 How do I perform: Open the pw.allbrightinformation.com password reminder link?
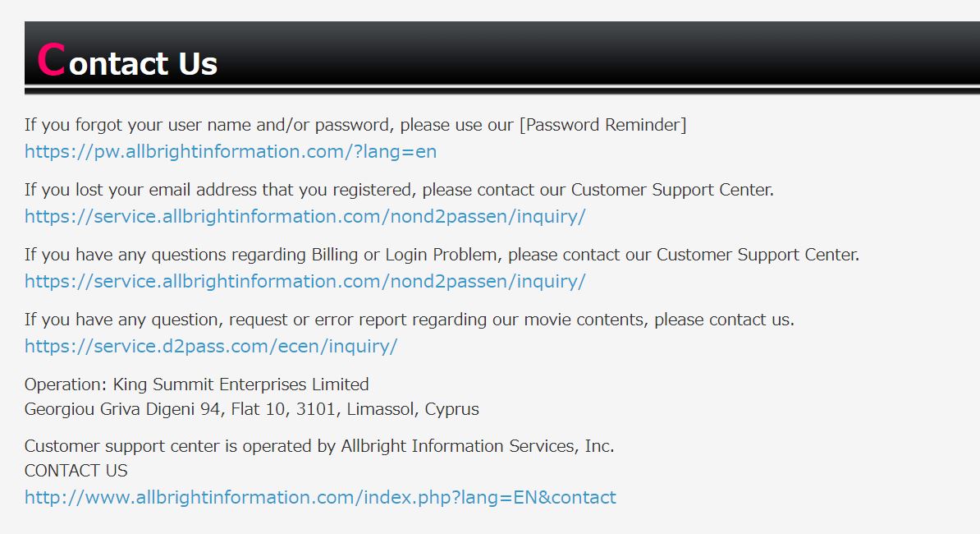pyautogui.click(x=231, y=152)
